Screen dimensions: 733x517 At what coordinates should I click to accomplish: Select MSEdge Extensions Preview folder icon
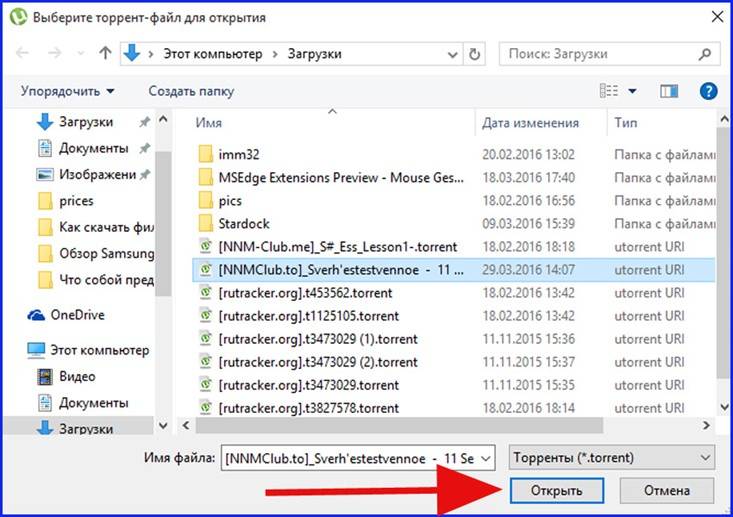coord(206,178)
